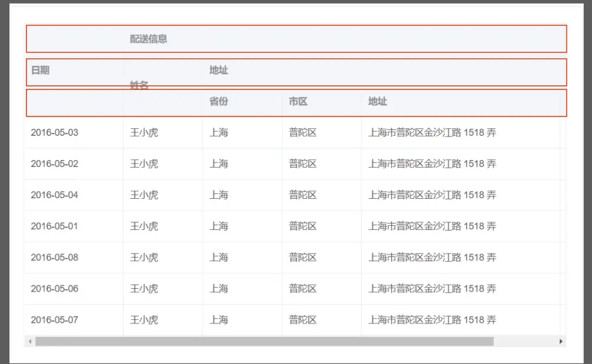
Task: Click the 金沙江路 1518 弄 address in 2016-05-03 row
Action: pos(433,133)
